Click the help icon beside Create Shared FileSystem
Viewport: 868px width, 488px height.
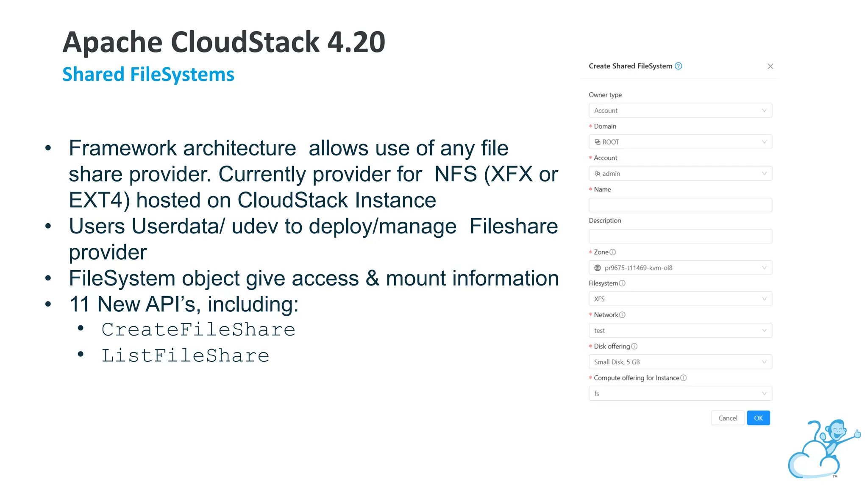[678, 66]
